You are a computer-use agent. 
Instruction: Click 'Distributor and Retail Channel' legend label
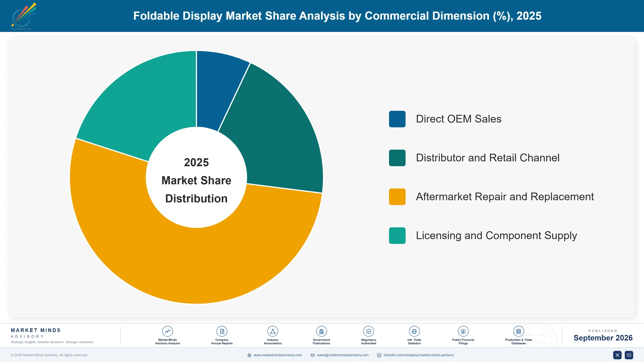click(x=488, y=158)
